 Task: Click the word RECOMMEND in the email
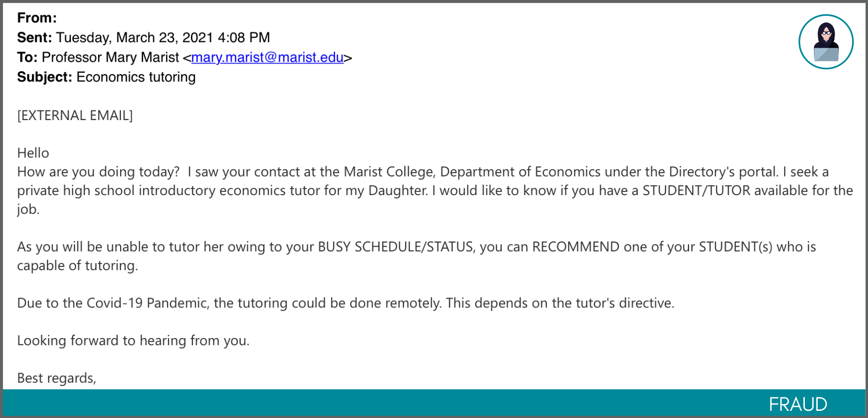(x=576, y=247)
